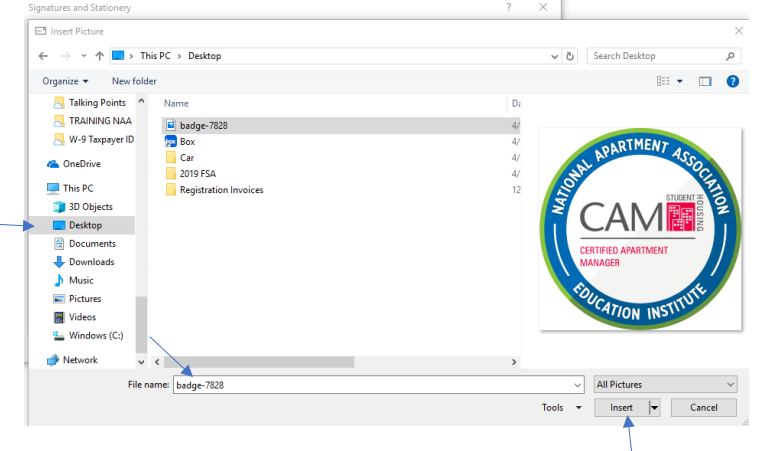Open the Insert button dropdown arrow
The image size is (757, 451).
tap(654, 408)
